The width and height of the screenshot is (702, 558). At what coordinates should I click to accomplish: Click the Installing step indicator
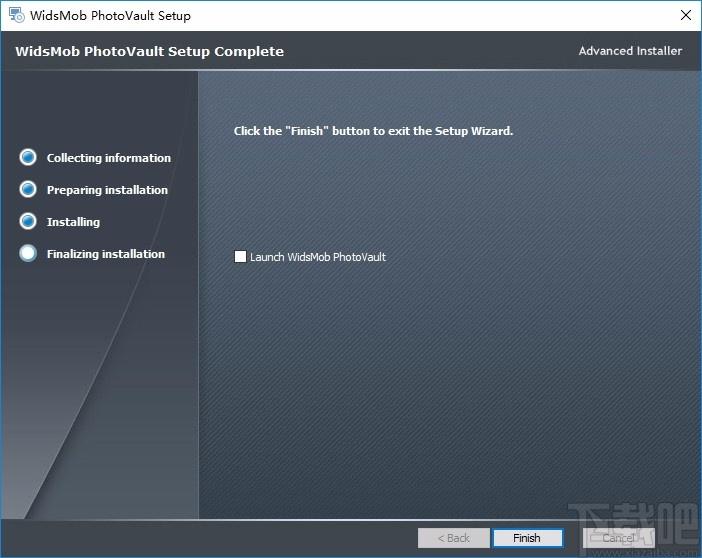pos(28,221)
